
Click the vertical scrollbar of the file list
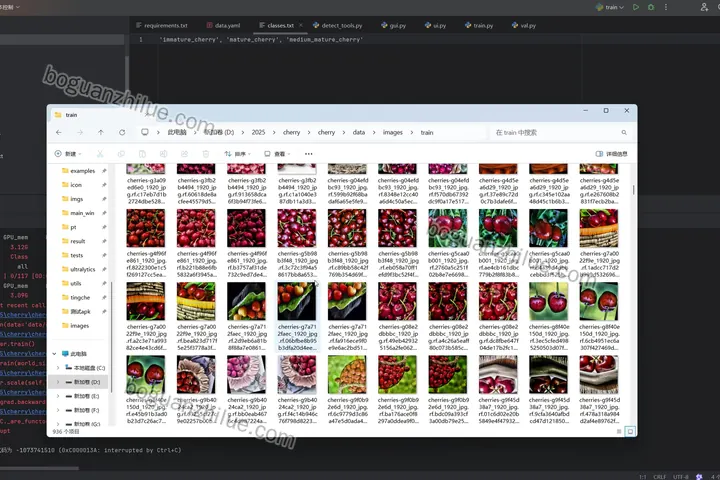[634, 189]
